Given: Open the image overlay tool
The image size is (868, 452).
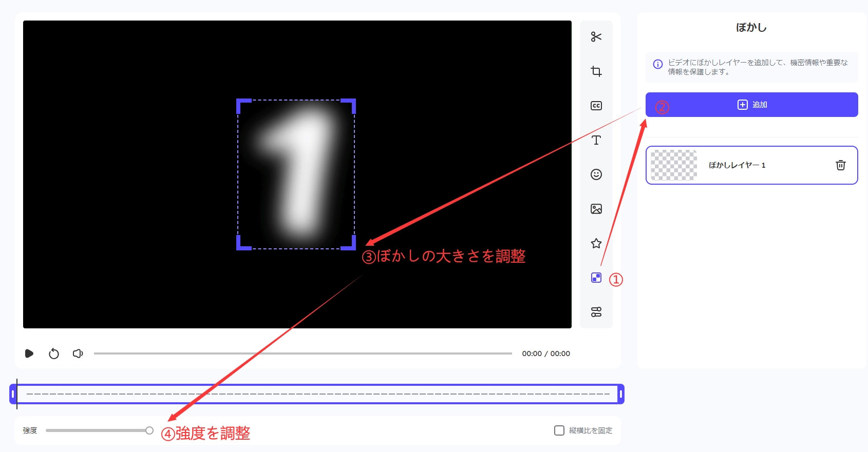Looking at the screenshot, I should tap(596, 209).
